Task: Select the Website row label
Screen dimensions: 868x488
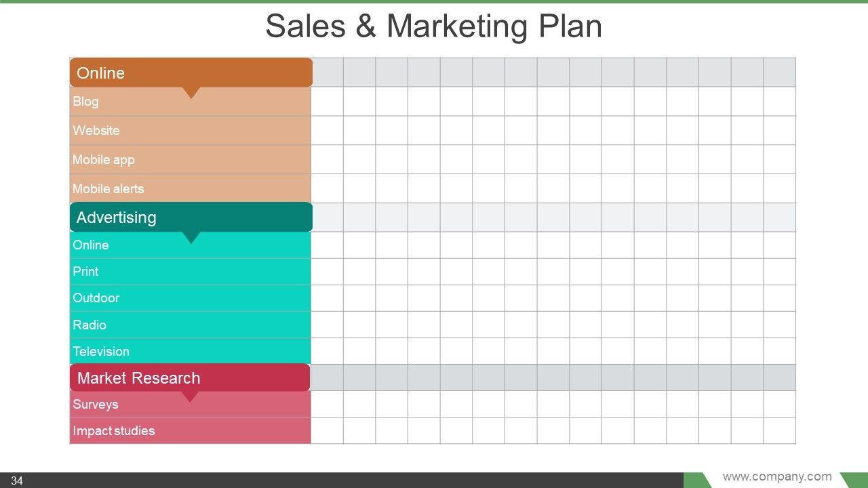Action: click(x=96, y=130)
